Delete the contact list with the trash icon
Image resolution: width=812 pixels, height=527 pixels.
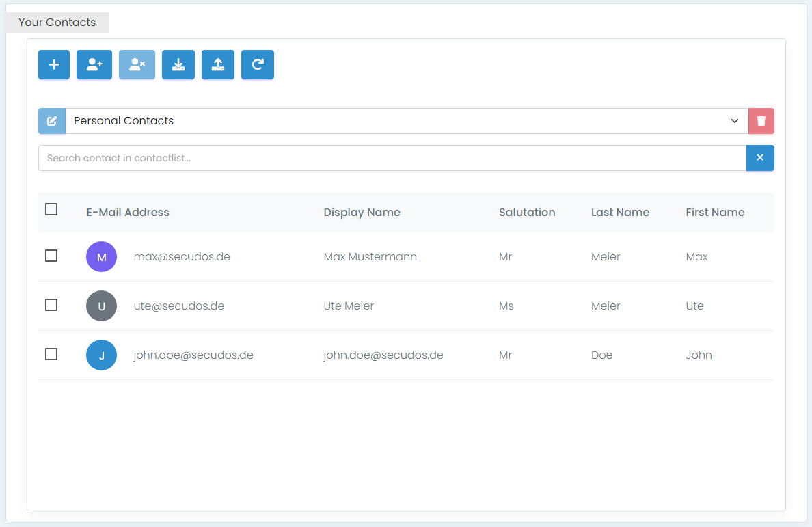[761, 121]
